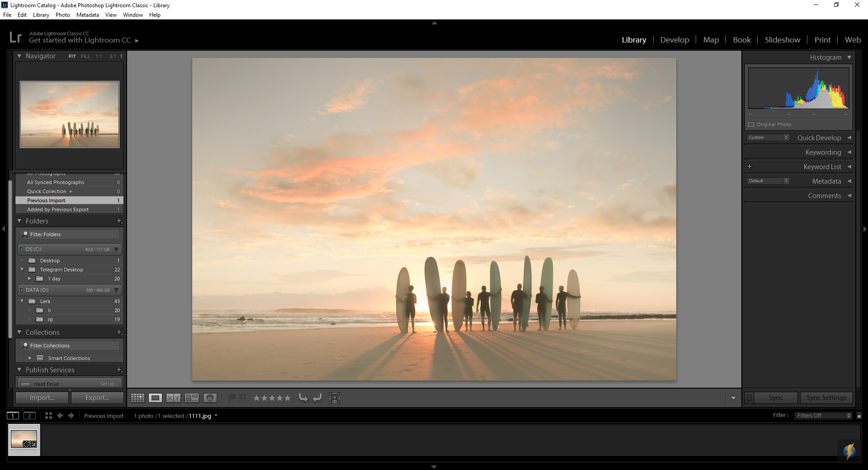Enable the Original Photo checkbox
Screen dimensions: 868x470
point(751,124)
